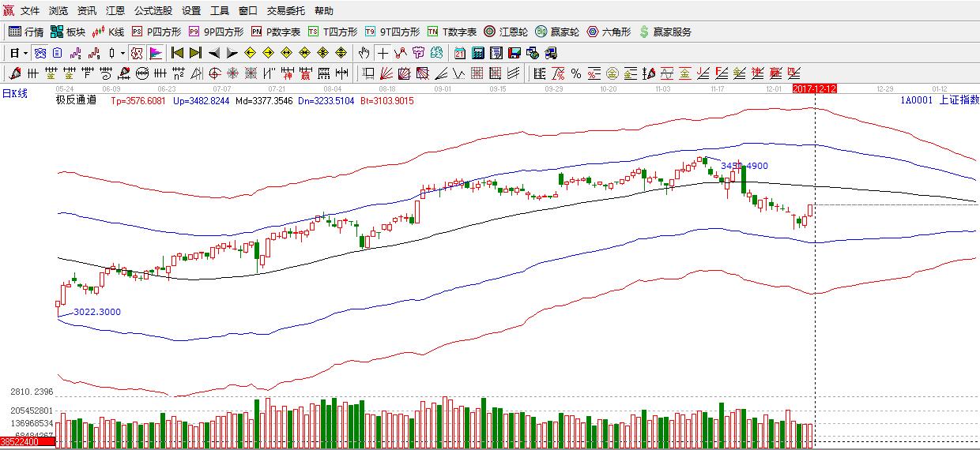Expand the candlestick chart type dropdown arrow
Screen dimensions: 980x450
tap(122, 54)
